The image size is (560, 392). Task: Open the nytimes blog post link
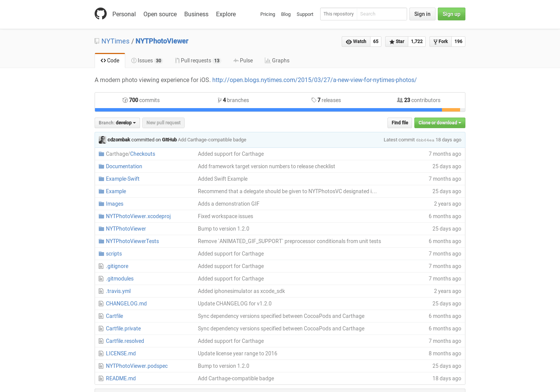314,80
